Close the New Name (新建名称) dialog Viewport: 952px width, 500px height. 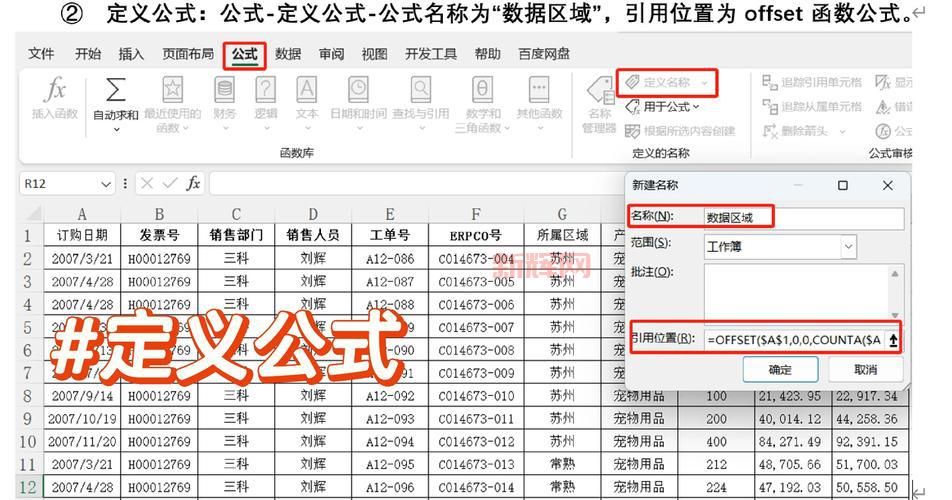[888, 186]
